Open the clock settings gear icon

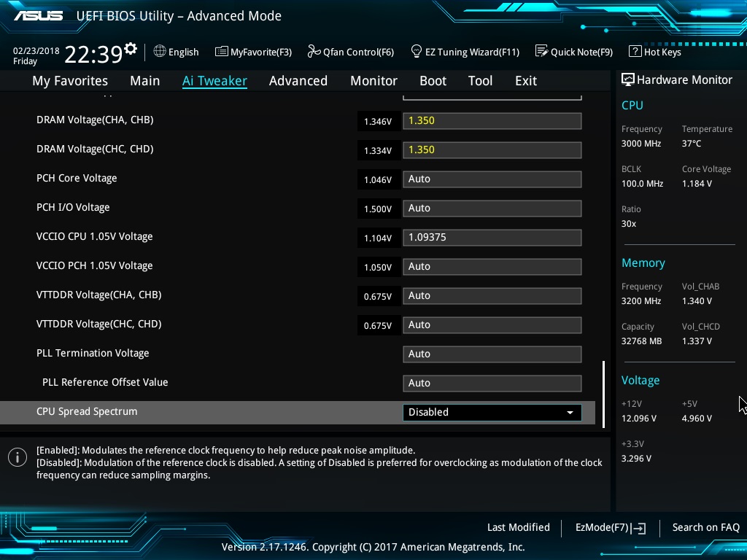[131, 48]
